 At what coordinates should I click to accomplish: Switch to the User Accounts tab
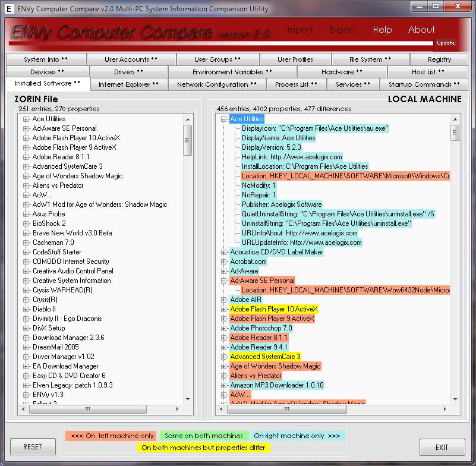131,59
